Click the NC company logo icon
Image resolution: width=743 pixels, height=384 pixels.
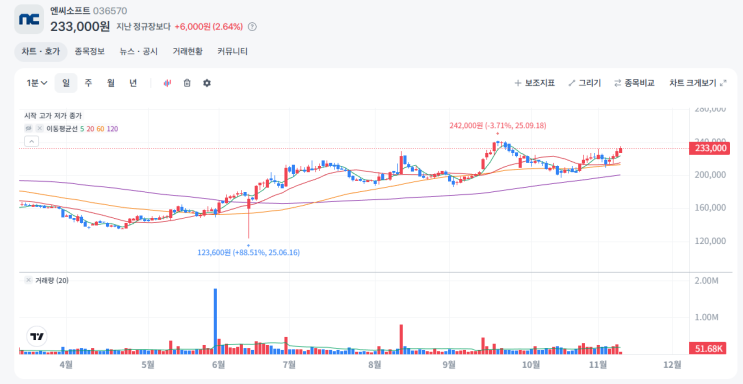pos(29,19)
